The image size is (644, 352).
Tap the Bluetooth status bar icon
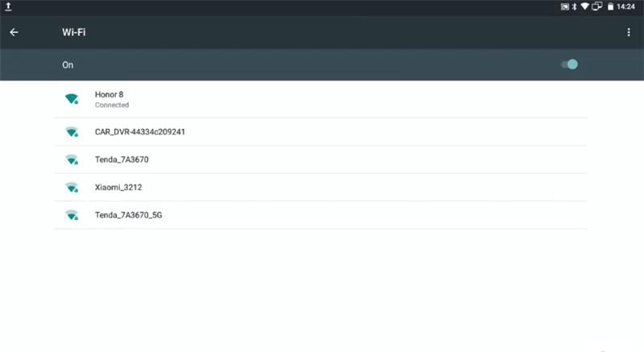tap(575, 6)
